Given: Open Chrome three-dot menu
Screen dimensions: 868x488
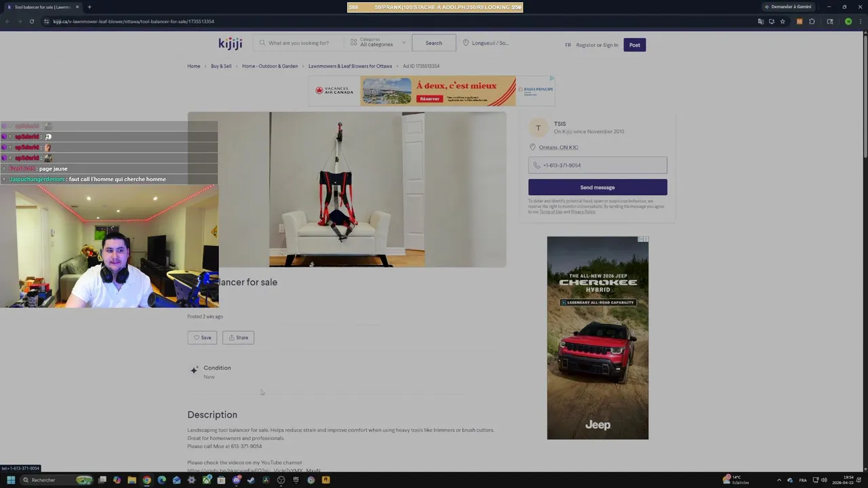Looking at the screenshot, I should click(x=860, y=22).
